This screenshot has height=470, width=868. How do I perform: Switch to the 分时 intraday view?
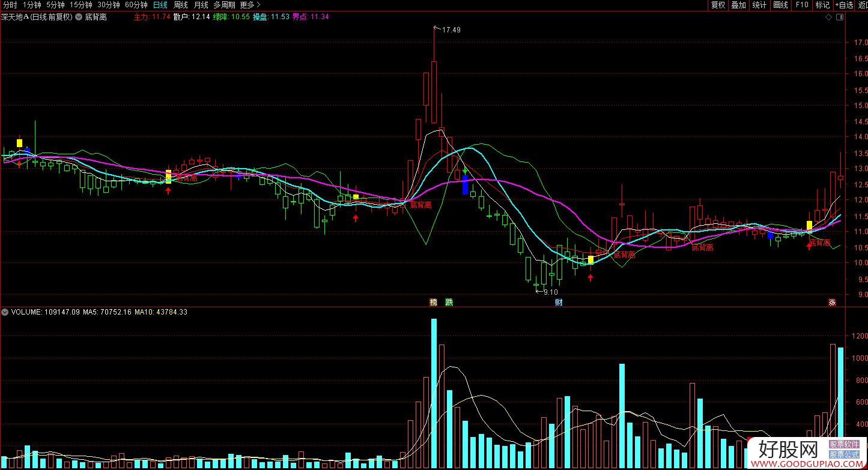click(10, 5)
